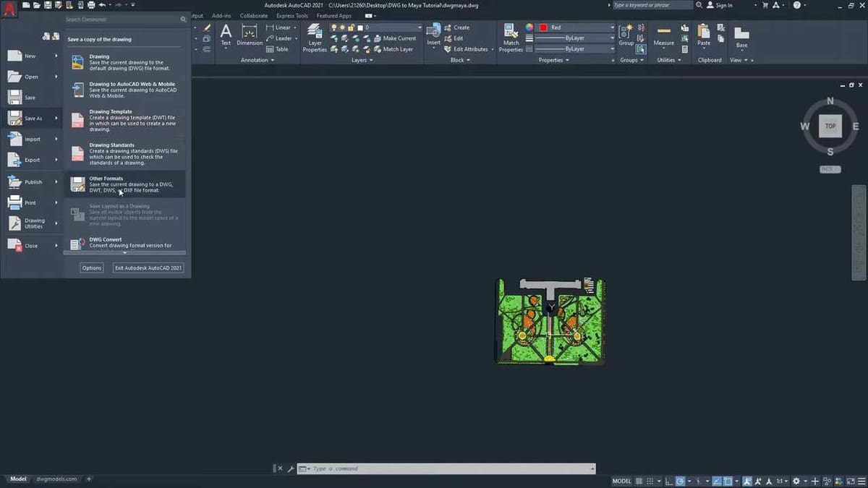The width and height of the screenshot is (868, 488).
Task: Choose Drawing Standards save option
Action: pos(124,153)
